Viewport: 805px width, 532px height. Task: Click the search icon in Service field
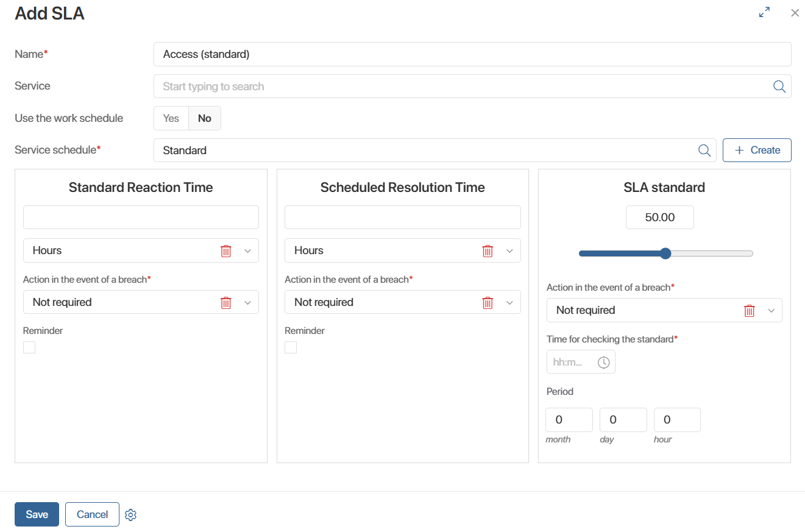[779, 87]
